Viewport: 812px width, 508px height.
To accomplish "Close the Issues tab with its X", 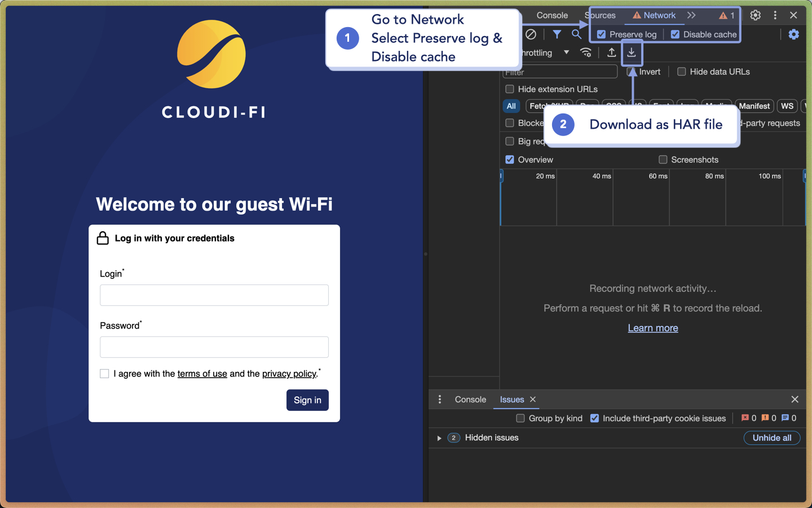I will pyautogui.click(x=533, y=400).
